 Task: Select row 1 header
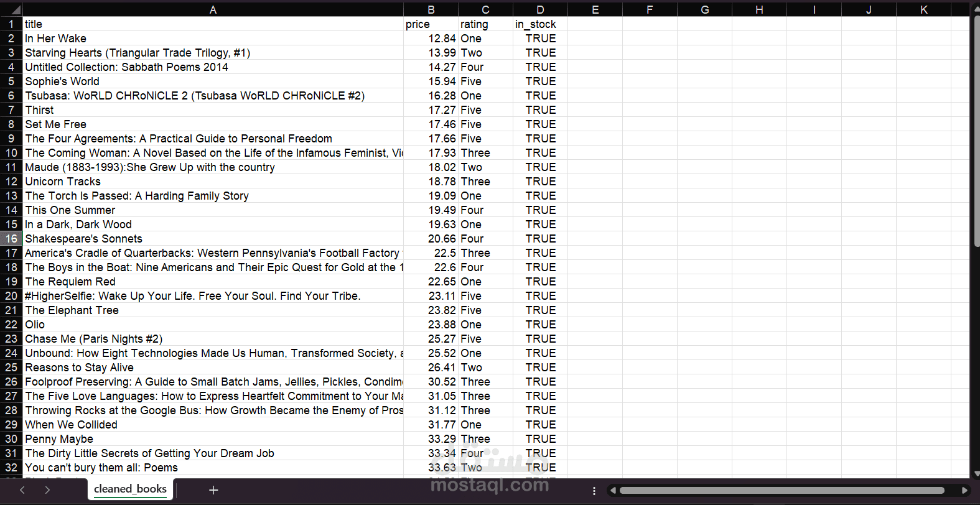coord(11,24)
